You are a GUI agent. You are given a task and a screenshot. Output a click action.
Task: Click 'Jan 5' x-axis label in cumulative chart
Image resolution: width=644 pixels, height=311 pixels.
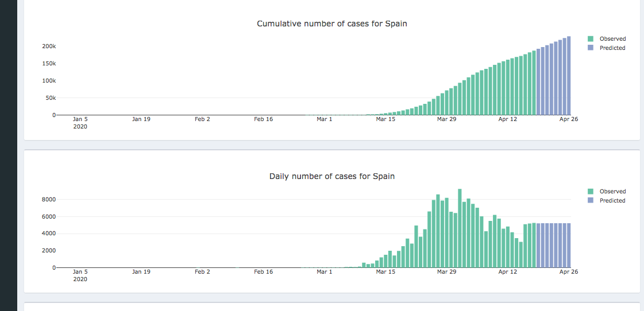click(x=80, y=119)
